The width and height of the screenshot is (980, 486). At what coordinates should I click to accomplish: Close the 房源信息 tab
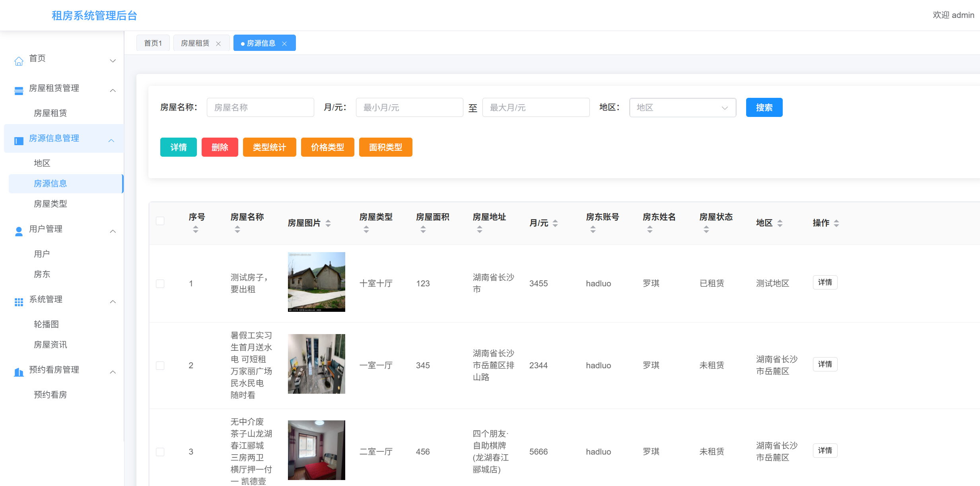pyautogui.click(x=284, y=44)
